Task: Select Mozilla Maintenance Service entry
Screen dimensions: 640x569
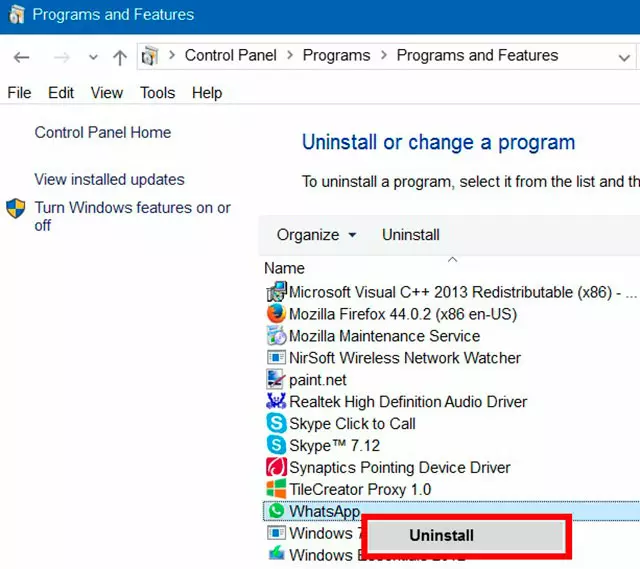Action: point(384,336)
